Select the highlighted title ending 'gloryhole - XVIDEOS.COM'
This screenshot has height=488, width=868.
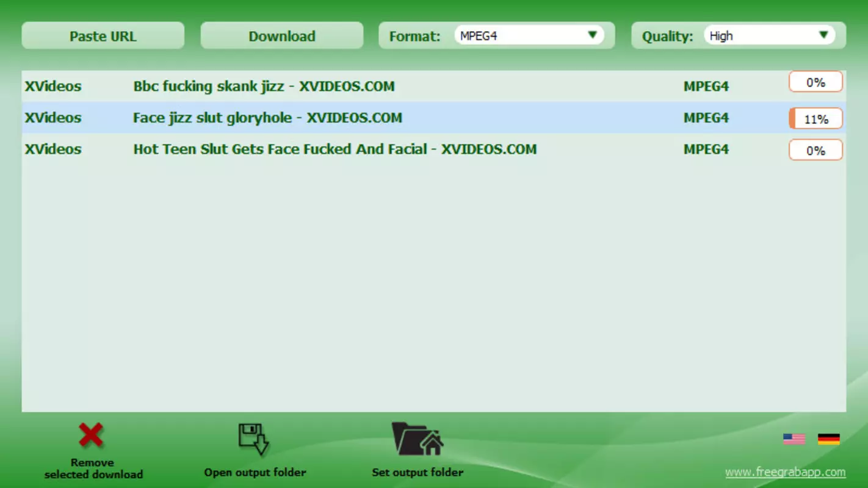click(267, 118)
